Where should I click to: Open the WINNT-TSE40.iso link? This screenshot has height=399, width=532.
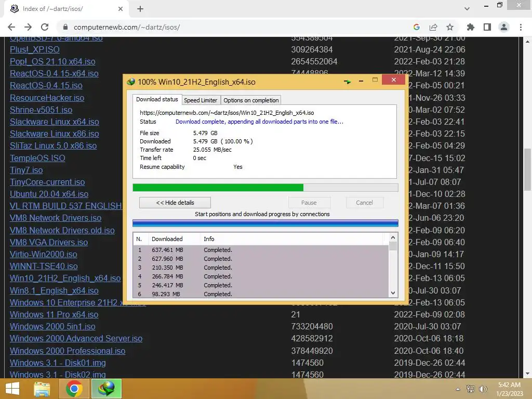44,267
